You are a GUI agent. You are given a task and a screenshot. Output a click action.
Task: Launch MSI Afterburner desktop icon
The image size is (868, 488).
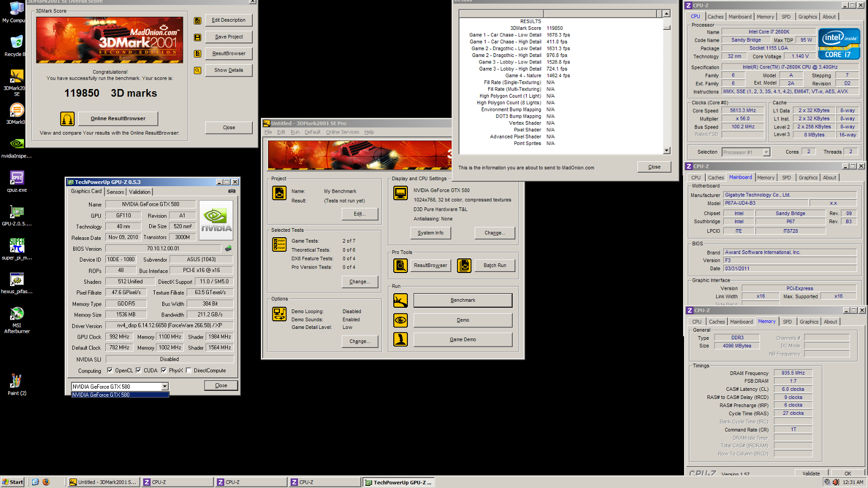[x=17, y=320]
